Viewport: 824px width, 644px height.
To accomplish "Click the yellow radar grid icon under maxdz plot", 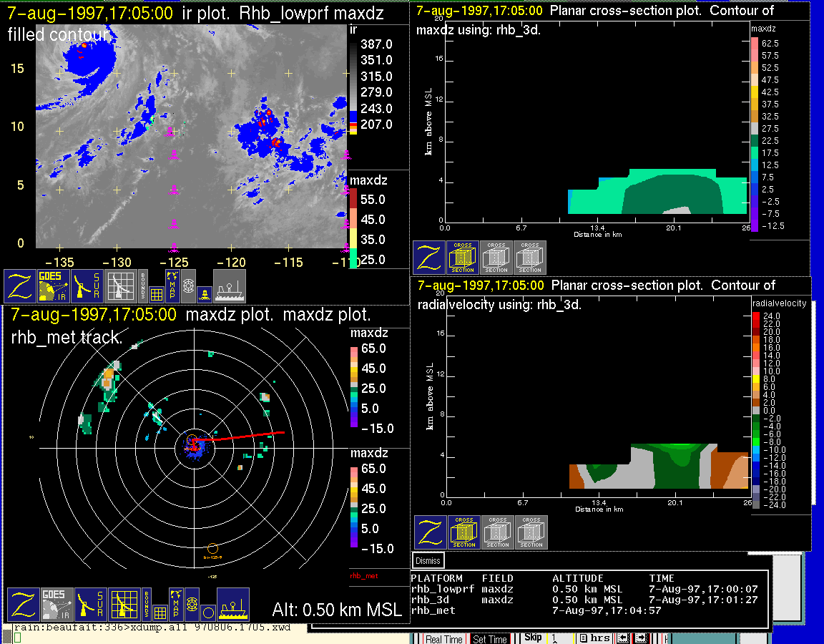I will [123, 605].
